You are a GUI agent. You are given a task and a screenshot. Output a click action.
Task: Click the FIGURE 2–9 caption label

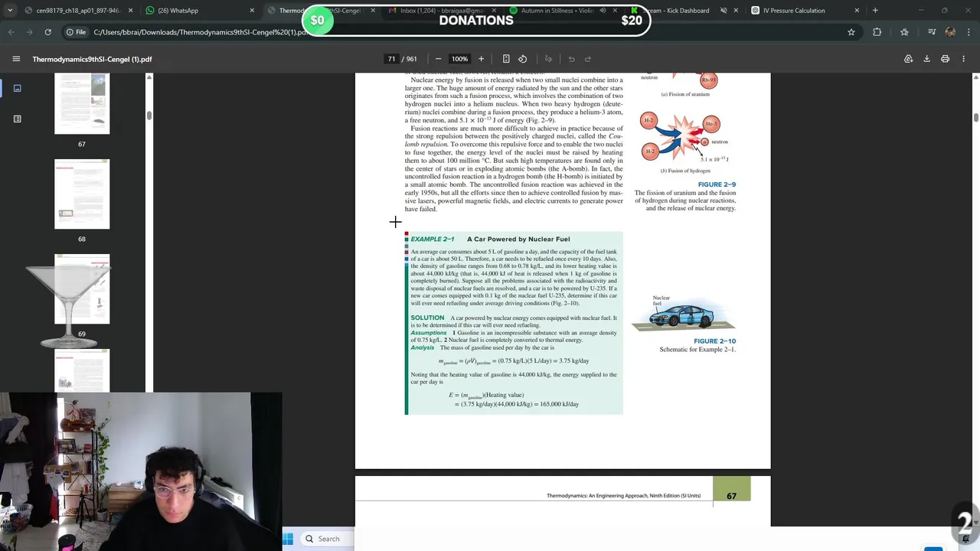717,184
